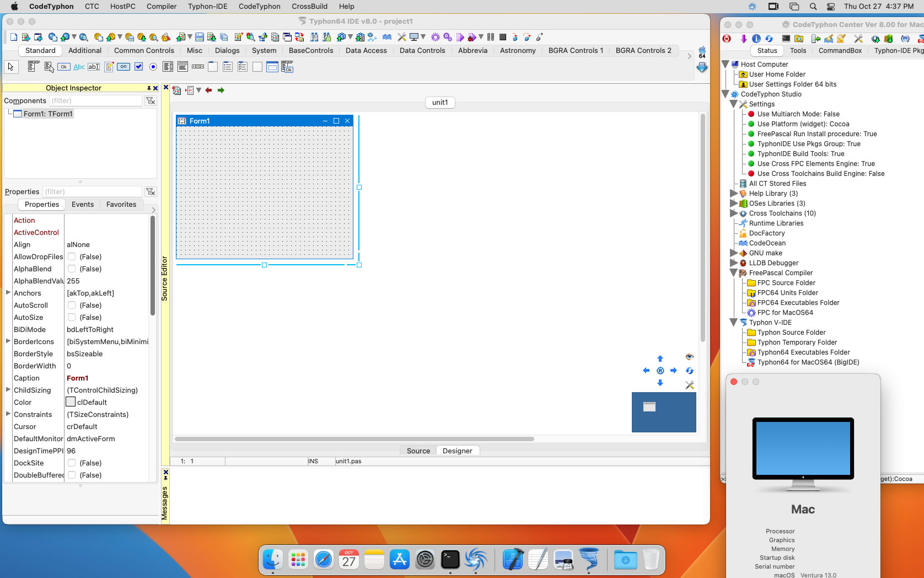Switch to Tools tab in CodeTyphon Center
Image resolution: width=924 pixels, height=578 pixels.
tap(798, 50)
